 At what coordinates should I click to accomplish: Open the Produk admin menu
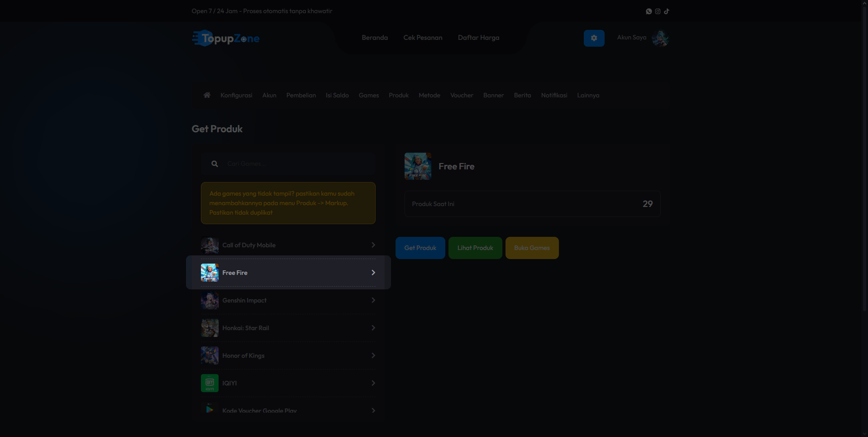coord(399,95)
